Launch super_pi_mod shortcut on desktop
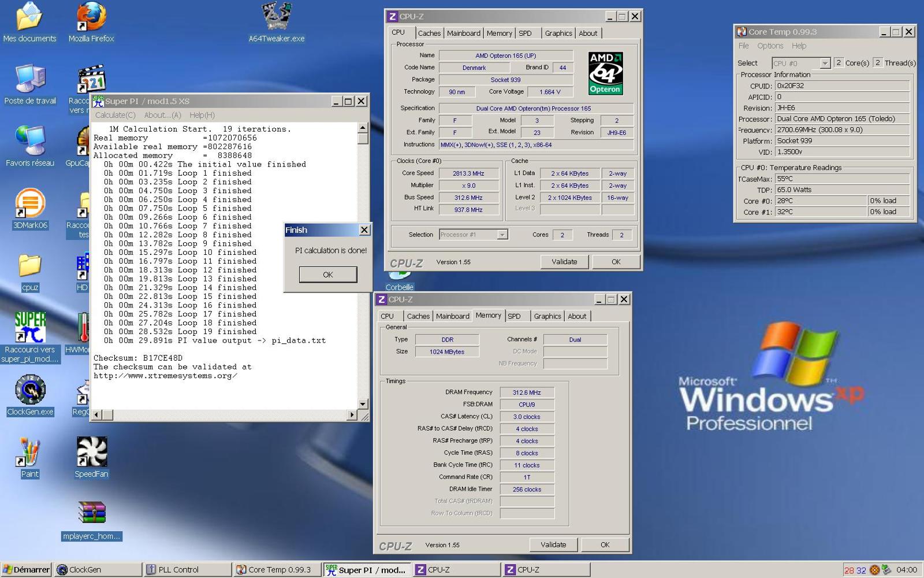The image size is (924, 578). tap(30, 338)
